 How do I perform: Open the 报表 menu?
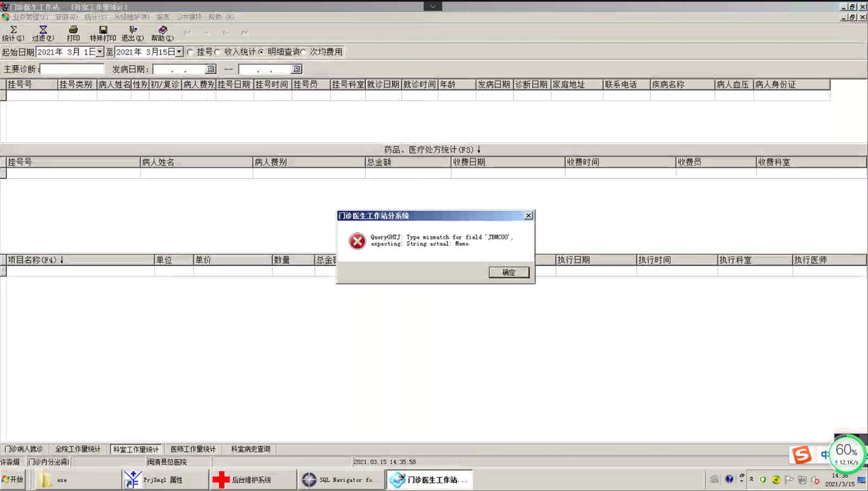click(x=163, y=17)
